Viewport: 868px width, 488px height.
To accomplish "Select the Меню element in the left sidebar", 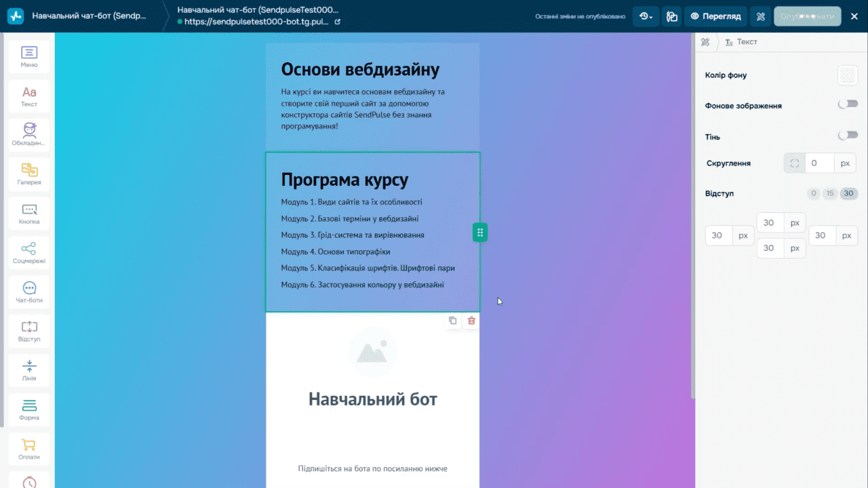I will click(28, 56).
